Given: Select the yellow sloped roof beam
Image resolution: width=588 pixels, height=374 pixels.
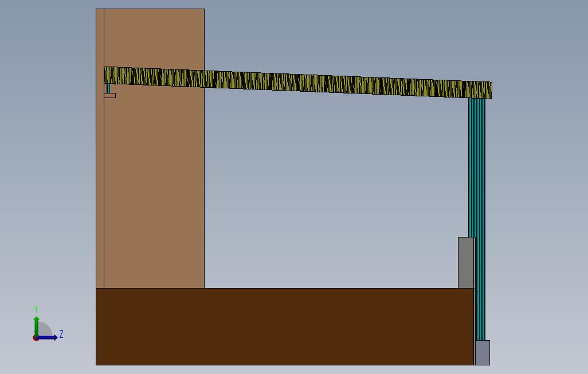Looking at the screenshot, I should point(298,83).
